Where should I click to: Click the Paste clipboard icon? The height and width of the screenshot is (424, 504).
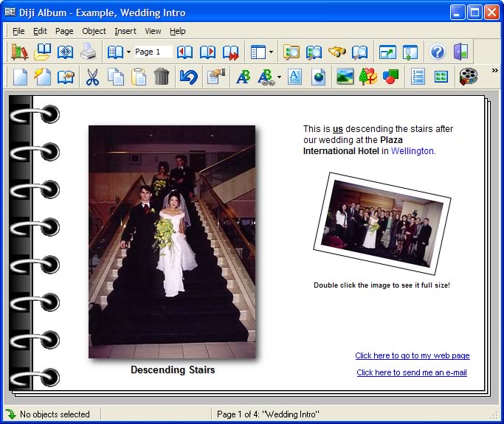click(138, 77)
